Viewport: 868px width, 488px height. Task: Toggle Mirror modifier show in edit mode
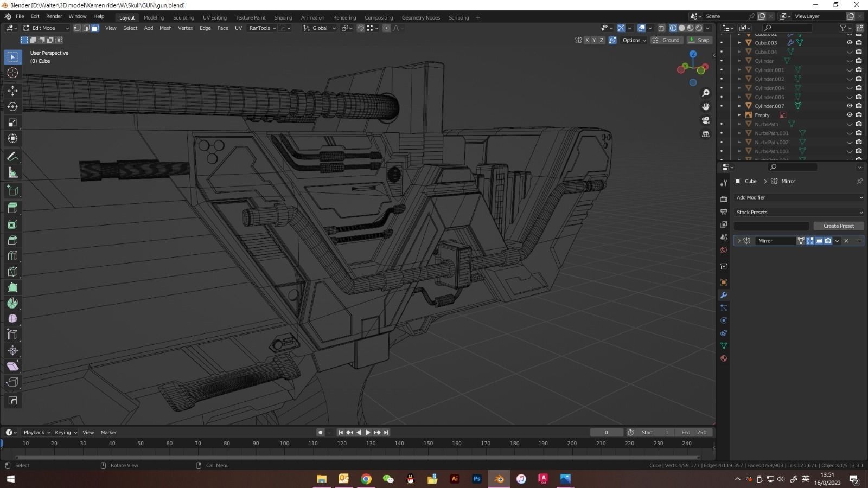pyautogui.click(x=810, y=241)
